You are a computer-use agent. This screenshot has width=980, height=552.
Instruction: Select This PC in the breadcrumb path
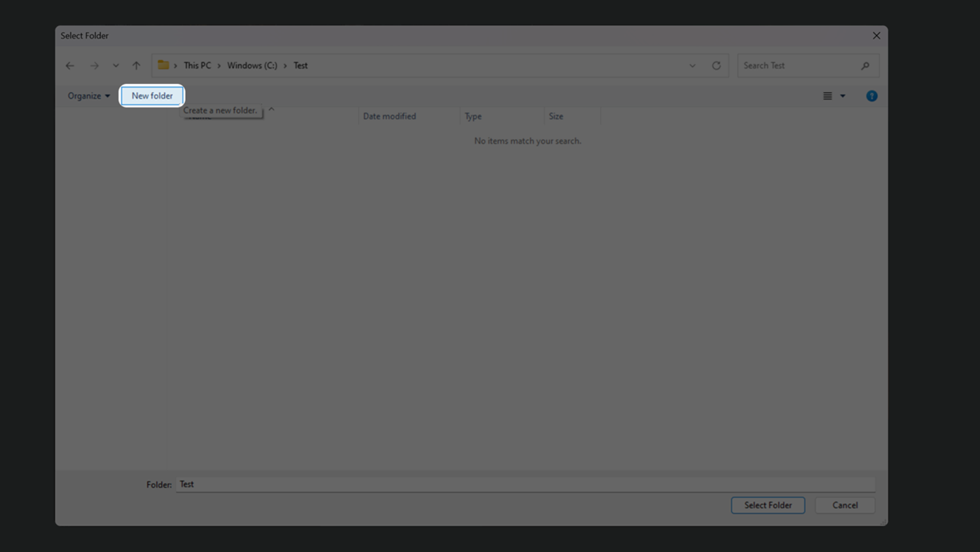pyautogui.click(x=197, y=65)
